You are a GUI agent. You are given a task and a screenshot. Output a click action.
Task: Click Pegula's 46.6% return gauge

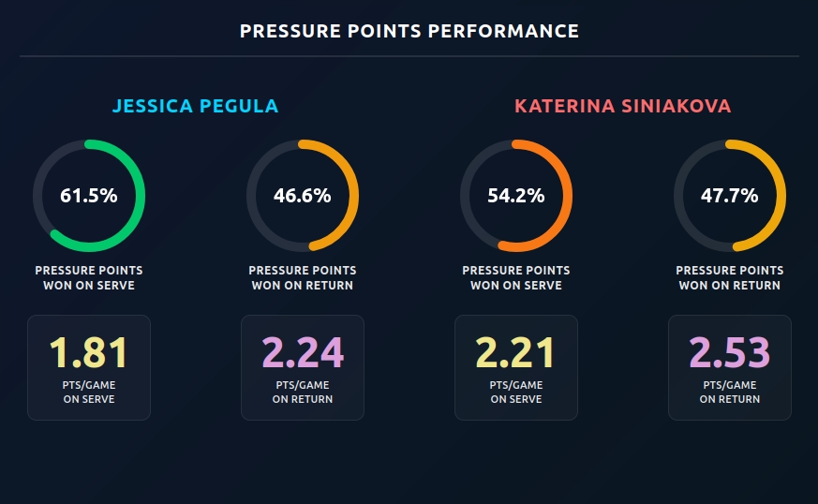302,196
